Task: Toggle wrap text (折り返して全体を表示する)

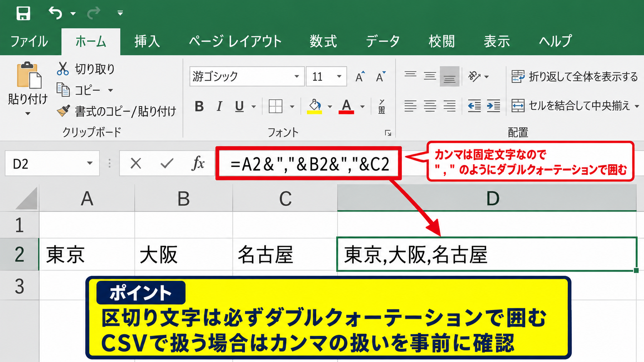Action: (x=574, y=77)
